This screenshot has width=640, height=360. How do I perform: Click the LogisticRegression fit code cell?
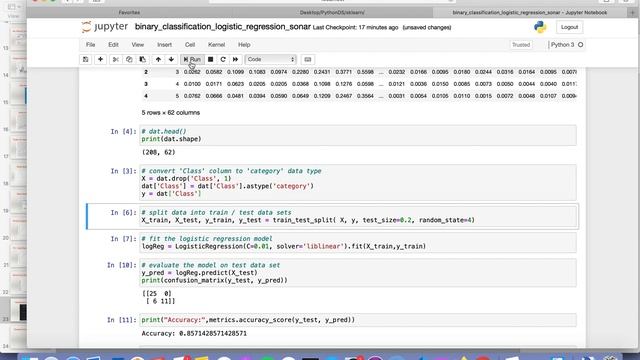(x=358, y=242)
